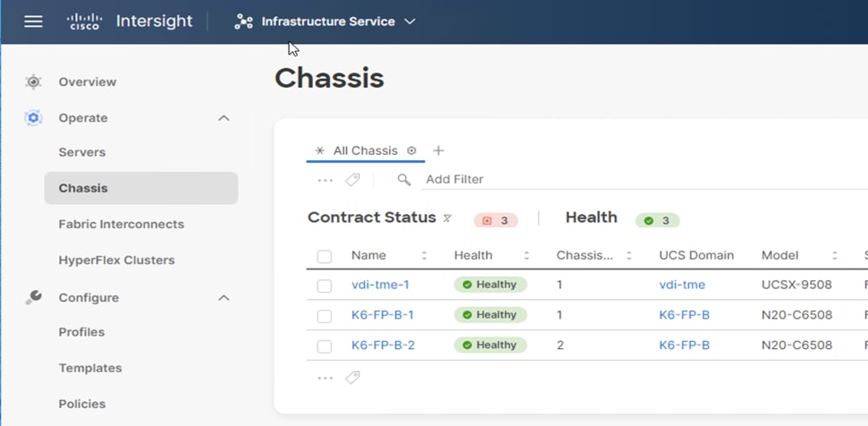
Task: Open Policies under Configure
Action: [82, 404]
